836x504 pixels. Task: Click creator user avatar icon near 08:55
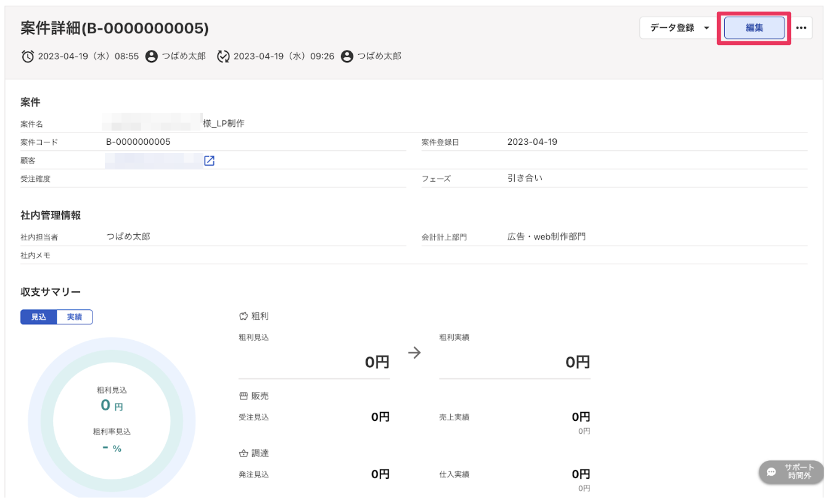click(x=152, y=57)
